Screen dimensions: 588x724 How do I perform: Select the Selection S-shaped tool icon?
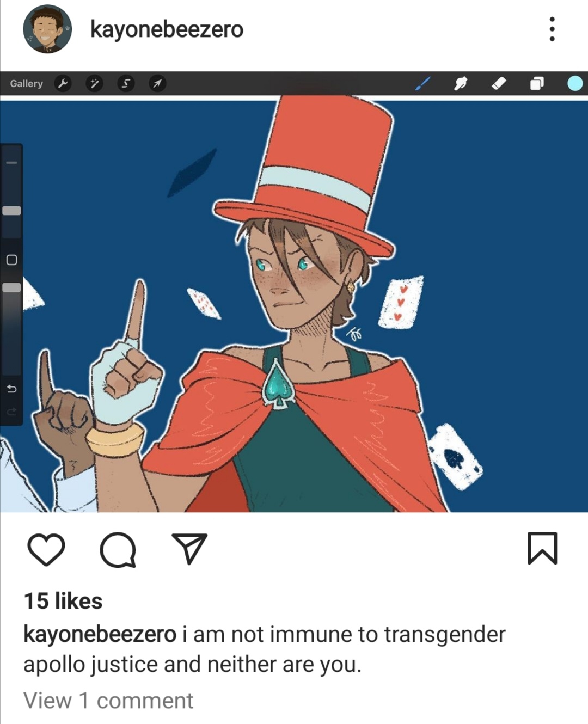click(126, 83)
